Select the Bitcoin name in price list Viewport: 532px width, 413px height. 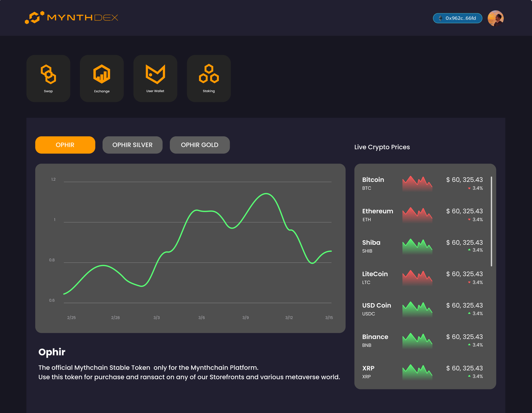pyautogui.click(x=373, y=180)
